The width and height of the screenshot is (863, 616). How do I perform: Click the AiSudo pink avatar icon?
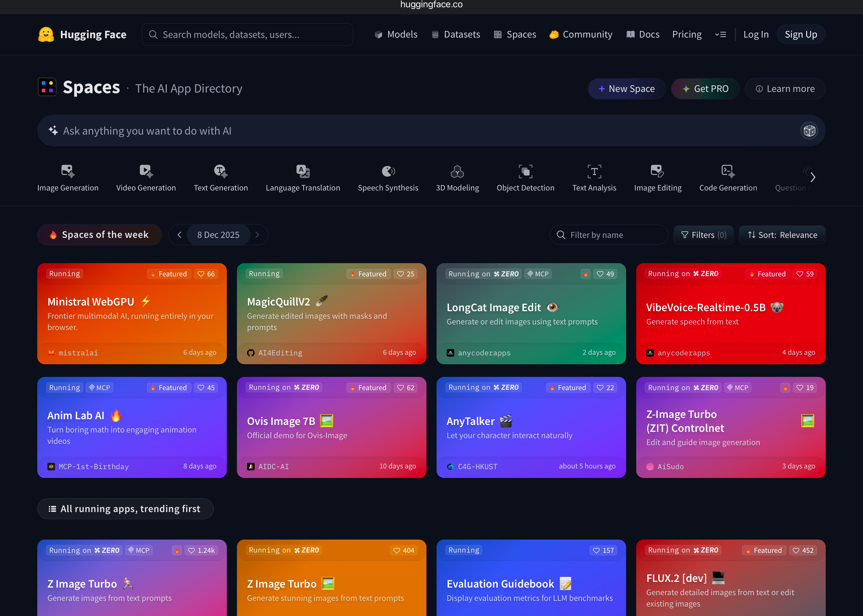click(650, 467)
